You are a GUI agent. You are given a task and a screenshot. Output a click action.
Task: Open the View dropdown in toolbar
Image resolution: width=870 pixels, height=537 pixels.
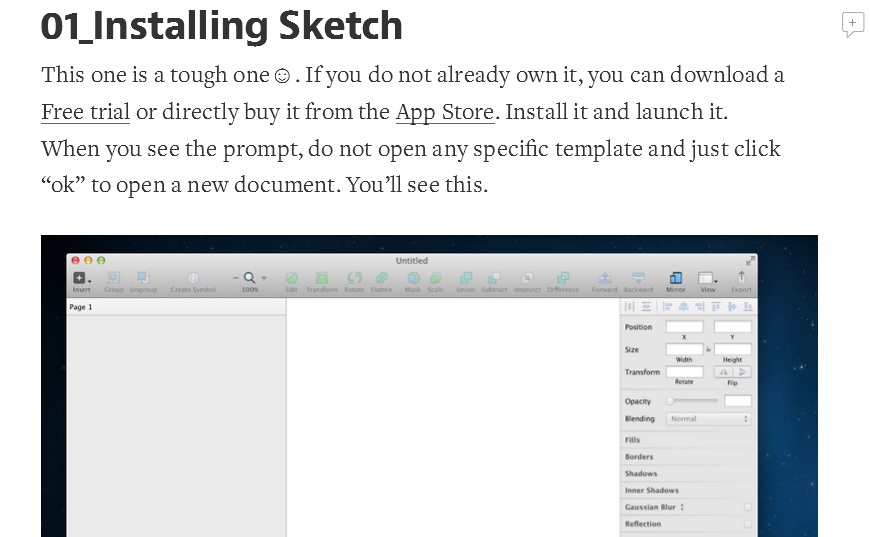(x=707, y=278)
